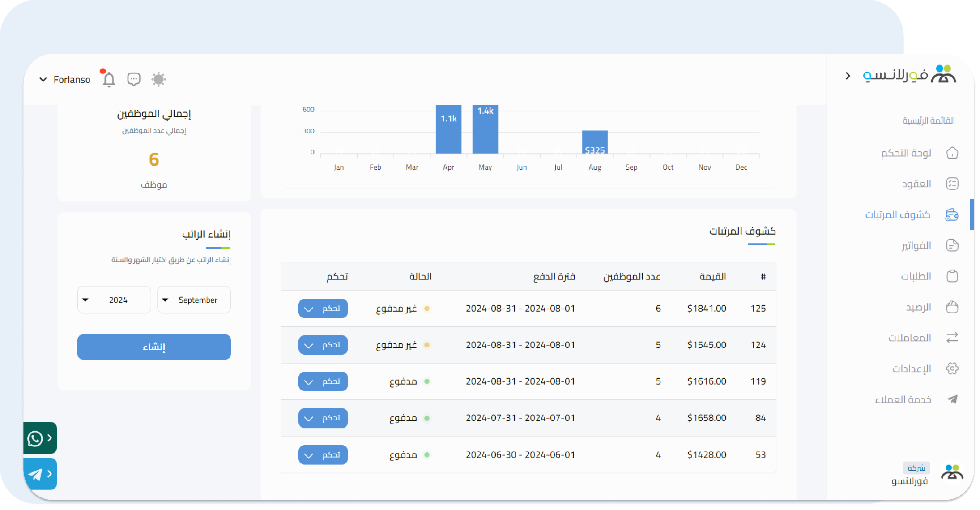Image resolution: width=980 pixels, height=510 pixels.
Task: Open the notifications bell icon
Action: pos(109,79)
